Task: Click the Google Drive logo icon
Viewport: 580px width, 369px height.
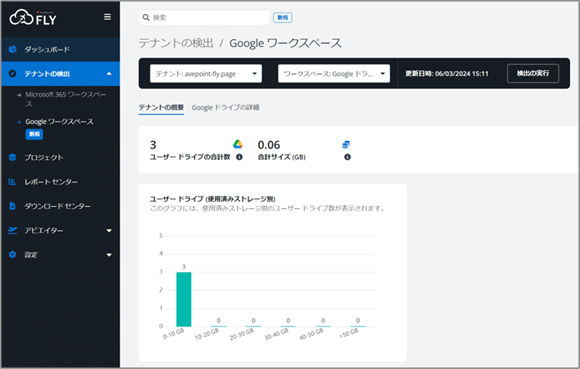Action: coord(237,144)
